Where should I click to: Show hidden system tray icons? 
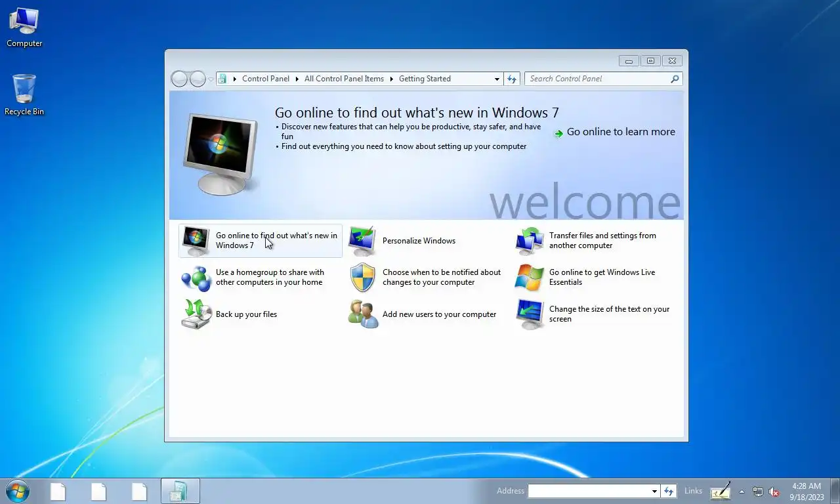[x=742, y=492]
